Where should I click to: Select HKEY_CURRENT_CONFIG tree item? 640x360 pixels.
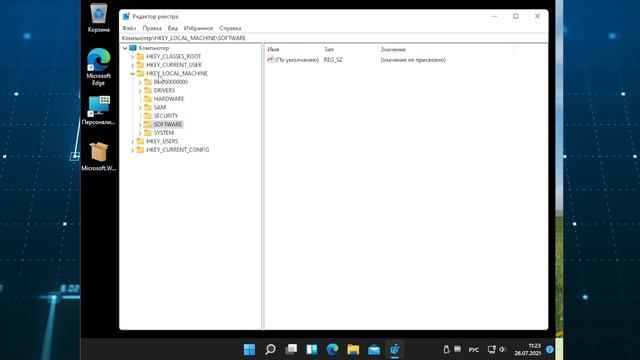pos(178,150)
